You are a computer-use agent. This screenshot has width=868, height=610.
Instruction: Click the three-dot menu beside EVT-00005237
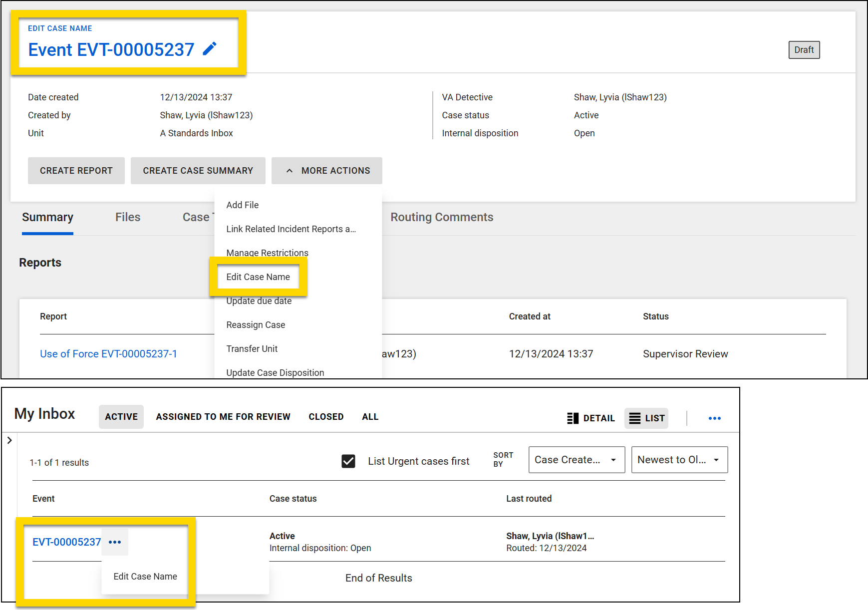[x=115, y=542]
